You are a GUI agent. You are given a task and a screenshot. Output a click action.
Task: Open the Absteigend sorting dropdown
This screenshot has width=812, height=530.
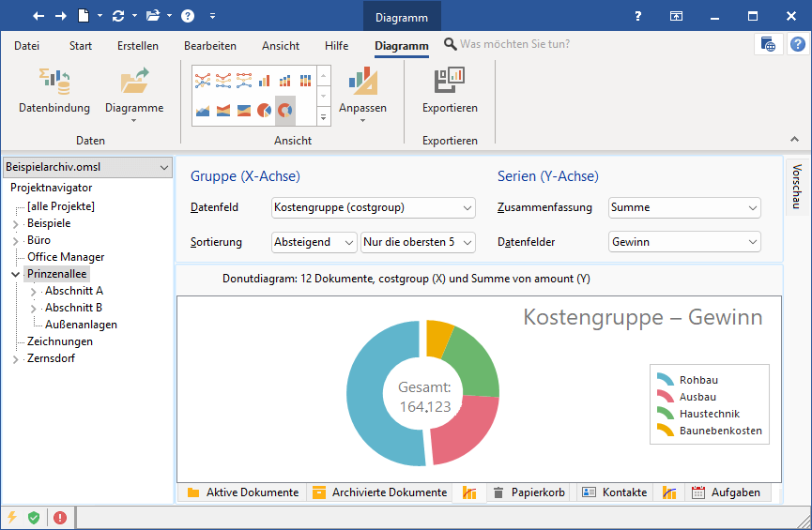(x=314, y=242)
